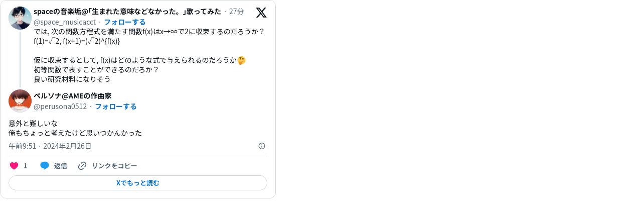This screenshot has height=212, width=644.
Task: Click the X logo icon
Action: pyautogui.click(x=261, y=13)
